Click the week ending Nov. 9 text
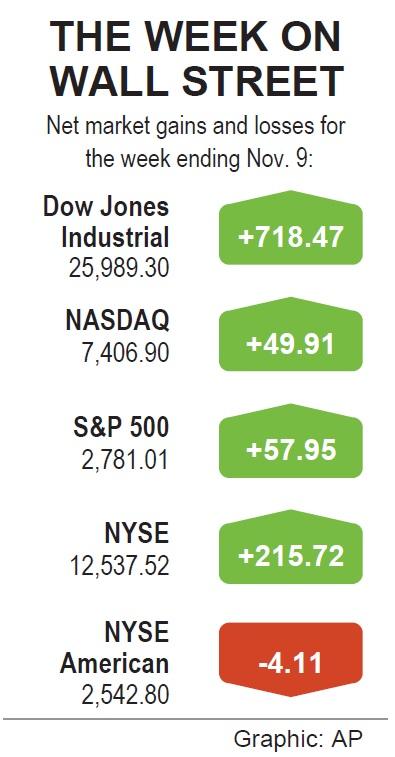This screenshot has width=395, height=757. tap(199, 157)
